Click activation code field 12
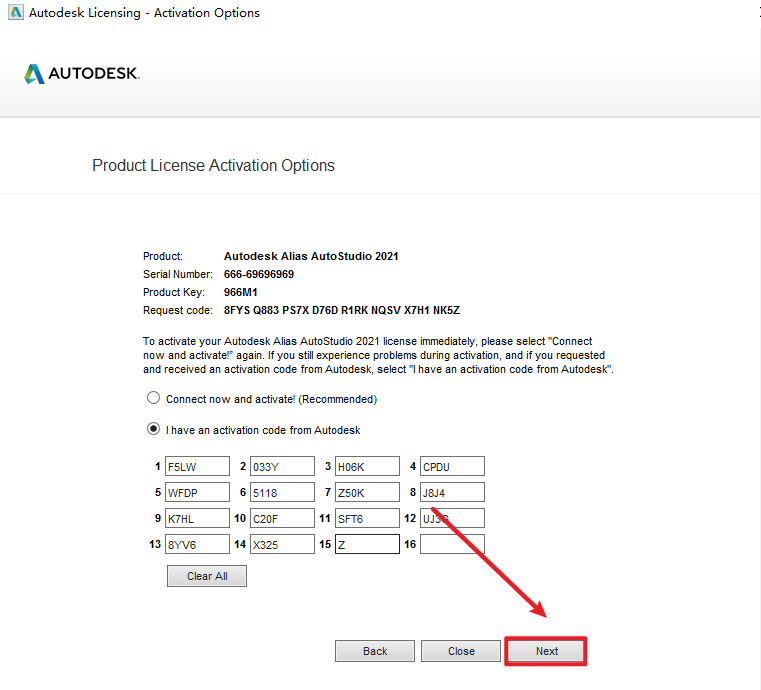Viewport: 761px width, 690px height. (452, 518)
